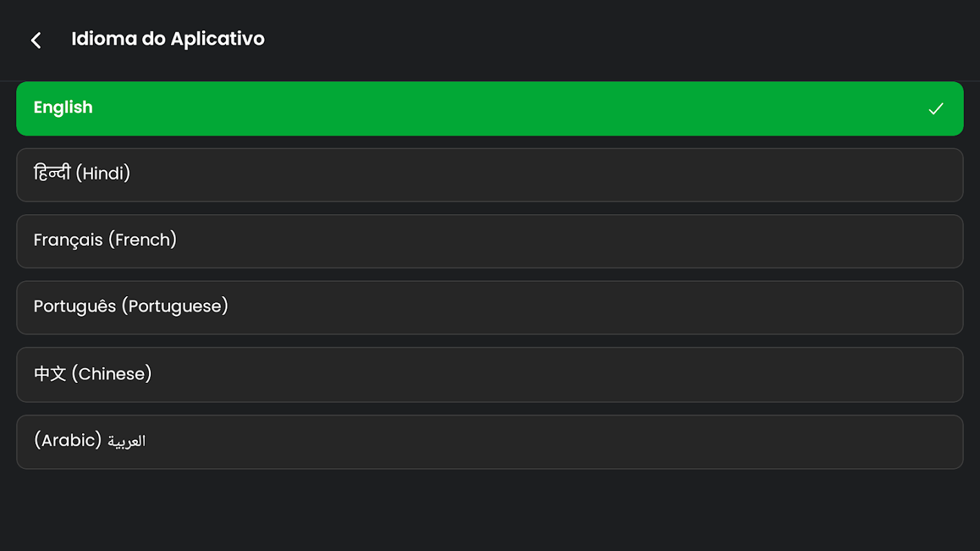Choose हिन्दी (Hindi) language option
980x551 pixels.
[489, 175]
